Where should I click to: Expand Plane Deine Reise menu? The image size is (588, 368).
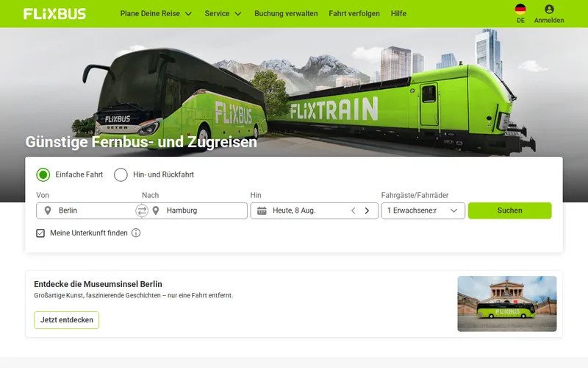point(156,13)
